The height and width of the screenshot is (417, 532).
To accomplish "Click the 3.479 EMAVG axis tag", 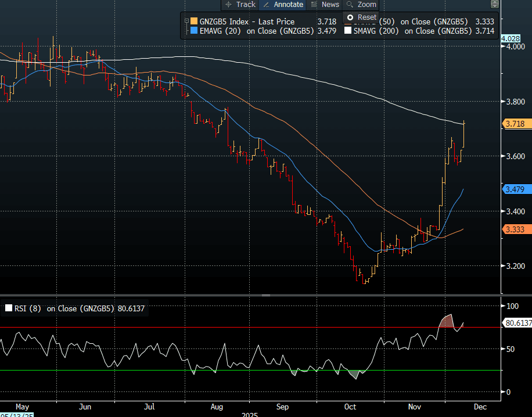I will click(x=516, y=189).
